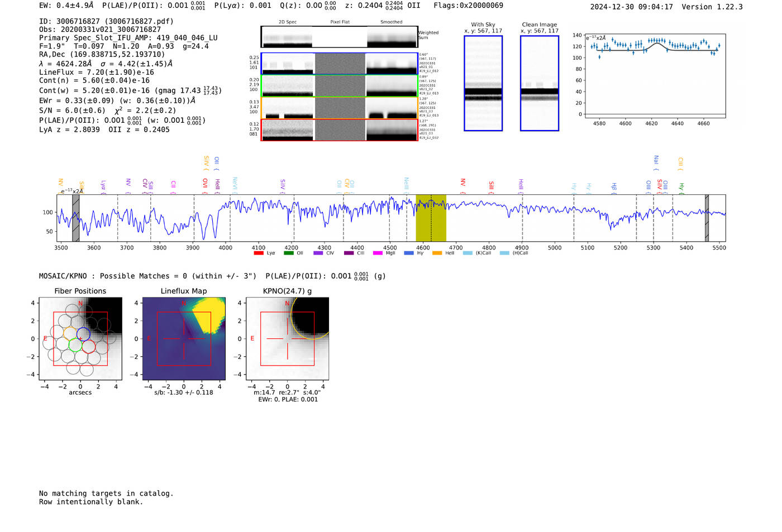Click the 'P(Lyα): 0.001' header value
The image size is (782, 532).
point(243,6)
